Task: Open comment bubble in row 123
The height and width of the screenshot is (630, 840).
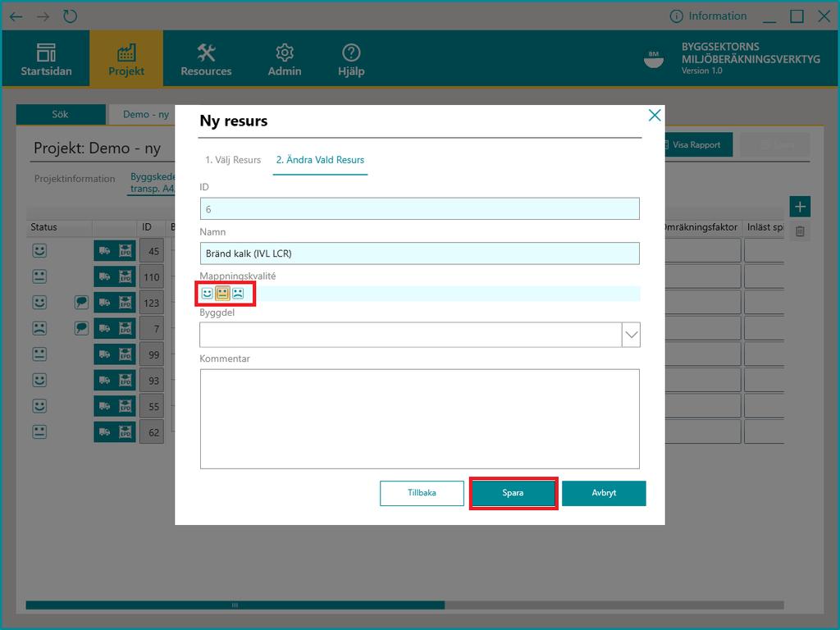Action: click(x=81, y=302)
